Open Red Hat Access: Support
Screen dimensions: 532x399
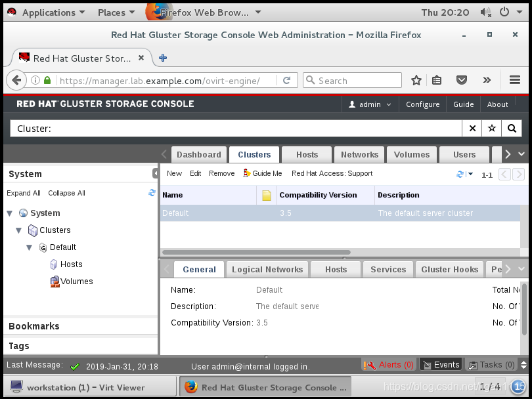332,173
